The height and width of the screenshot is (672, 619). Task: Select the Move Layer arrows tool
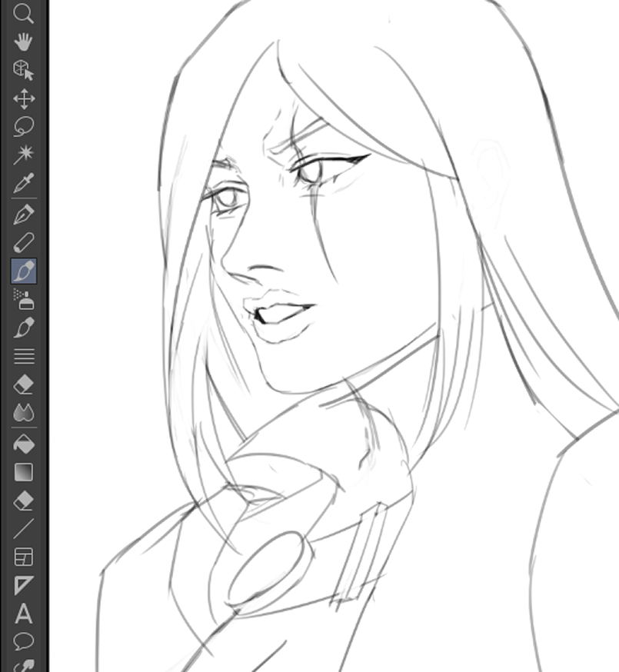24,98
